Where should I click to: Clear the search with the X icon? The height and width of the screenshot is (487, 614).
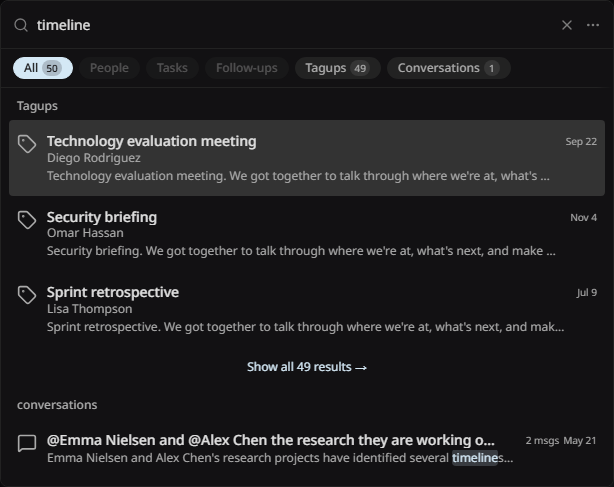pos(567,25)
